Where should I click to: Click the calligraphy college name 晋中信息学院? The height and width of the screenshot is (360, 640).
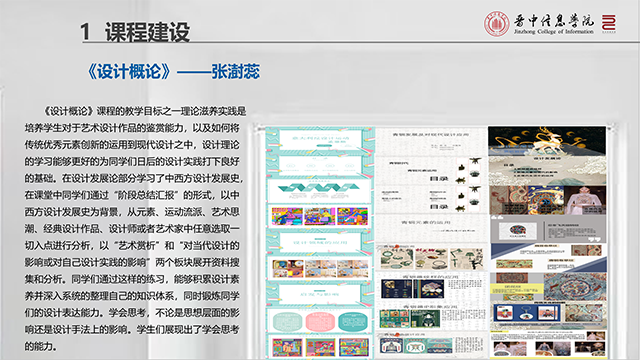point(553,20)
